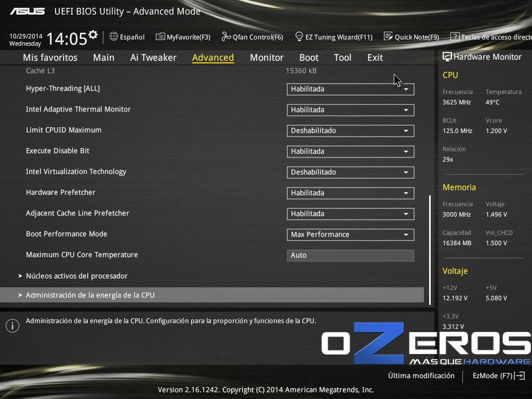Image resolution: width=532 pixels, height=399 pixels.
Task: Click the settings gear next to clock
Action: (x=93, y=35)
